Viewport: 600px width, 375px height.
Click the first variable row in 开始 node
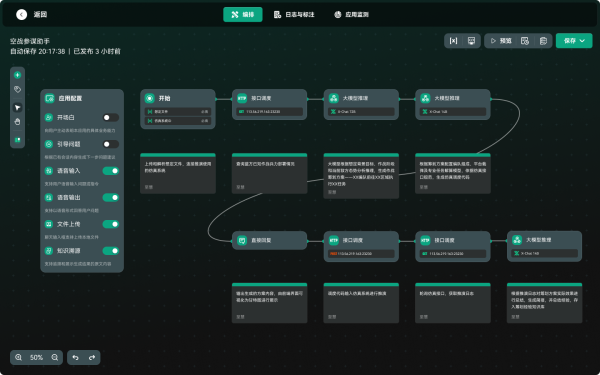click(178, 112)
